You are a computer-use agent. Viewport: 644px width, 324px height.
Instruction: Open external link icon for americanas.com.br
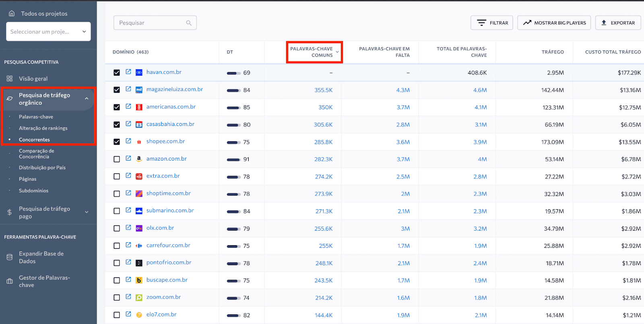128,106
